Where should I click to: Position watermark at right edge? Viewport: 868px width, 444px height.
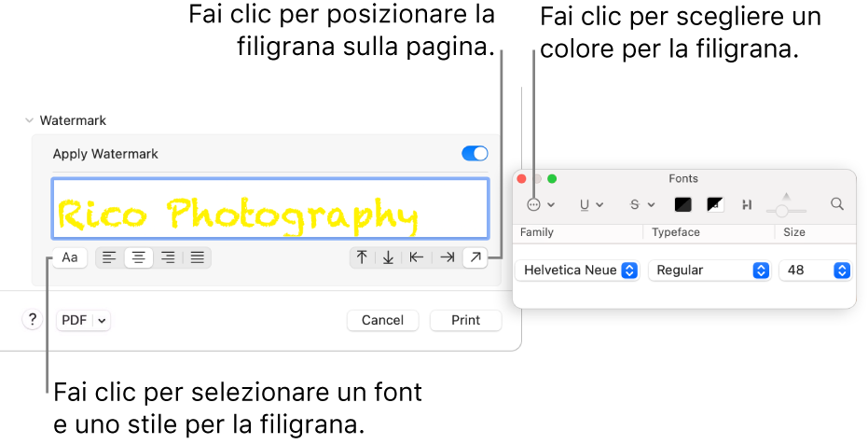tap(448, 257)
